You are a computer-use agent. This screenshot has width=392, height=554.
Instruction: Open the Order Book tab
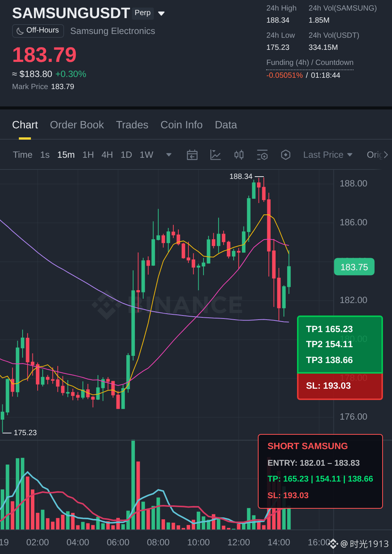(x=77, y=125)
